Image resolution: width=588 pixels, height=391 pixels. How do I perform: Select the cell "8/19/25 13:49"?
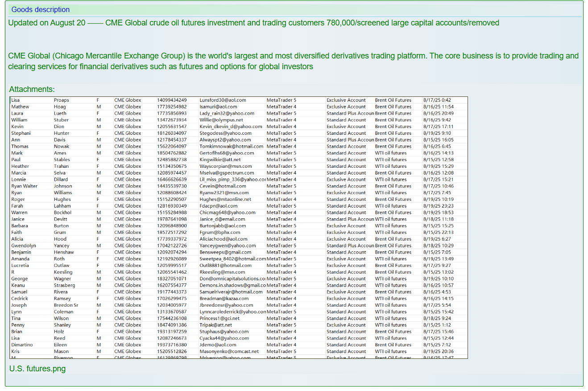[439, 259]
